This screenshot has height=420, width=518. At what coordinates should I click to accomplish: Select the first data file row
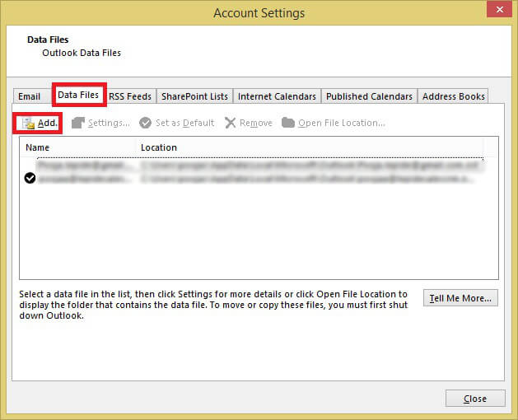point(247,165)
